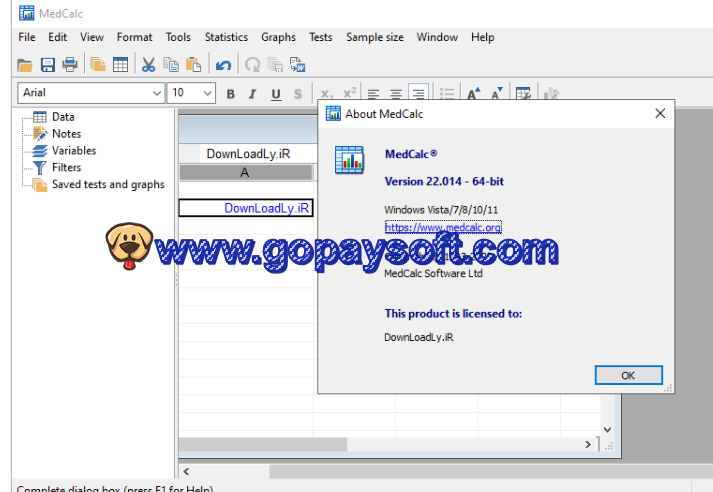Open the Graphs menu
This screenshot has height=492, width=713.
(x=278, y=37)
